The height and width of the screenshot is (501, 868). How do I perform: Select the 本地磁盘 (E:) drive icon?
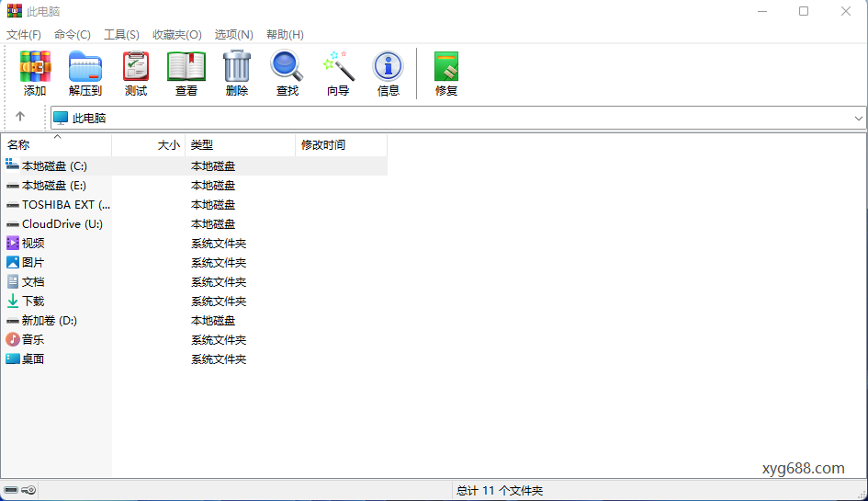pyautogui.click(x=12, y=186)
